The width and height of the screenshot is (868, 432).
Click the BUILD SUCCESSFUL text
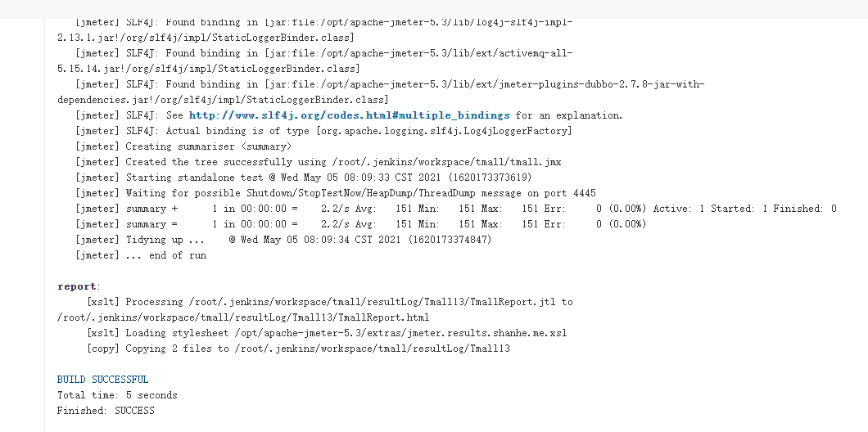tap(103, 380)
